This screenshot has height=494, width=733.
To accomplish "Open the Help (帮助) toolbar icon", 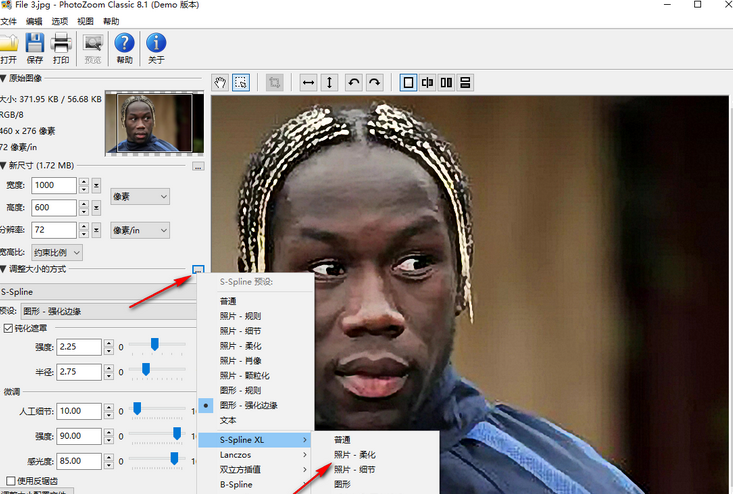I will 124,47.
